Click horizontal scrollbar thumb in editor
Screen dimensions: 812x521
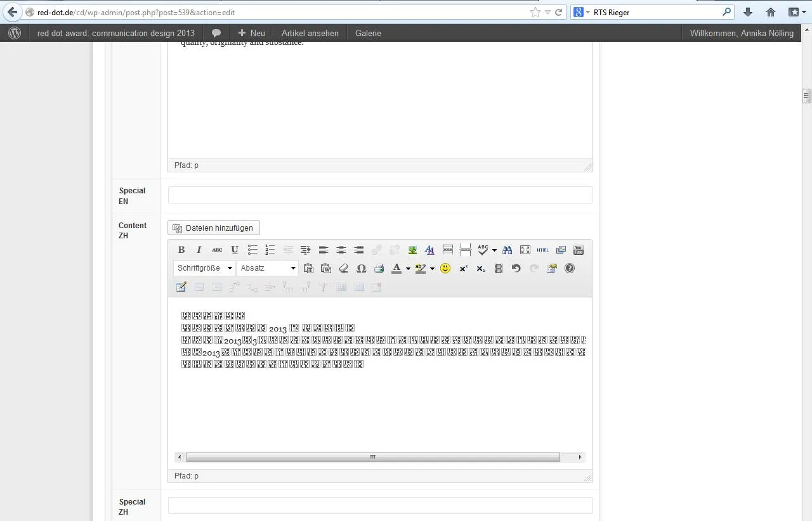(x=373, y=457)
